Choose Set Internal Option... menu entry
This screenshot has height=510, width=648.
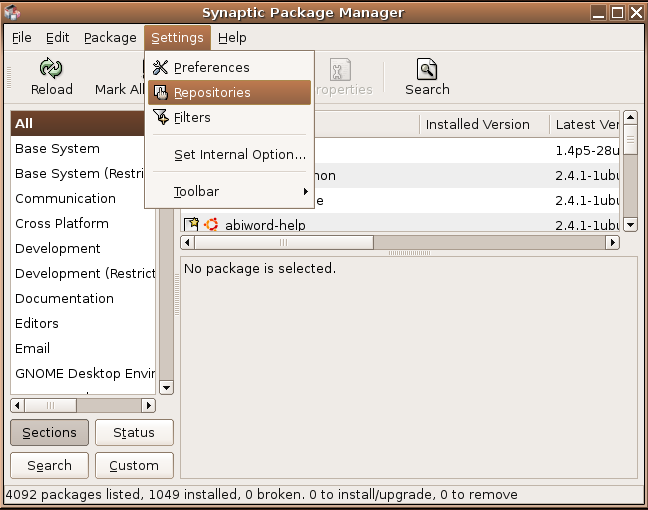tap(239, 155)
